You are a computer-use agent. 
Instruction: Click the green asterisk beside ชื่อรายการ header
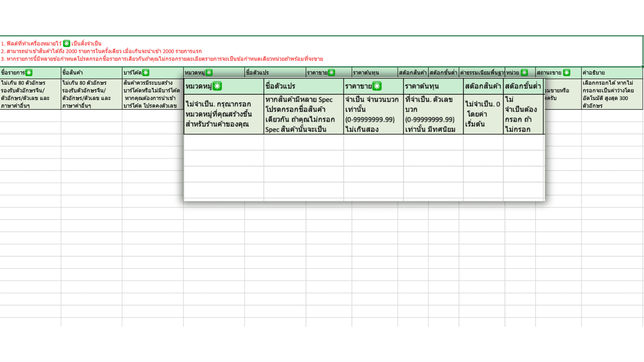(29, 73)
